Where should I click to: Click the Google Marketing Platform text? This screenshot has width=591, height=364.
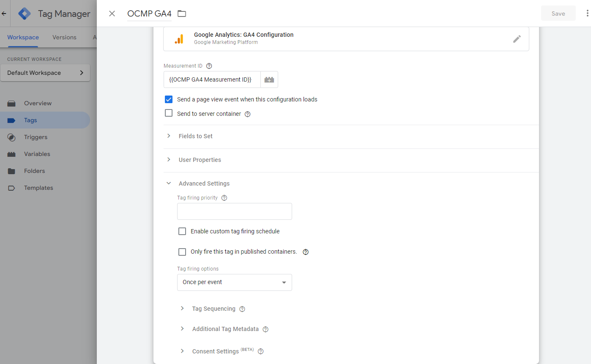[x=226, y=42]
